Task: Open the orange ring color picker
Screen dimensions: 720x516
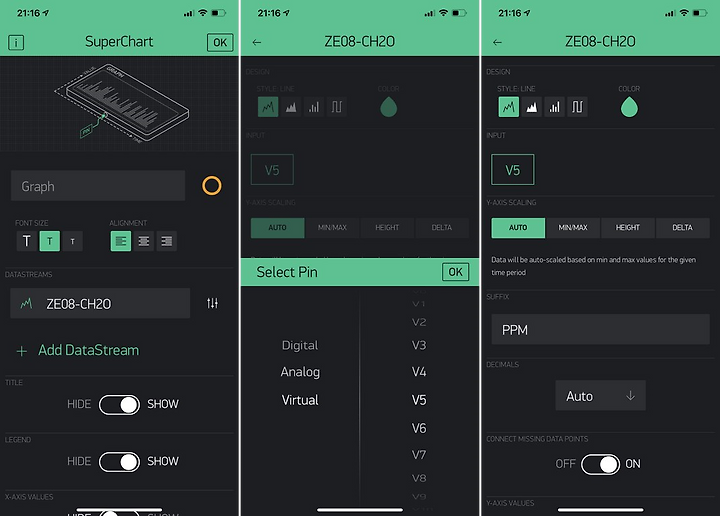Action: [x=212, y=186]
